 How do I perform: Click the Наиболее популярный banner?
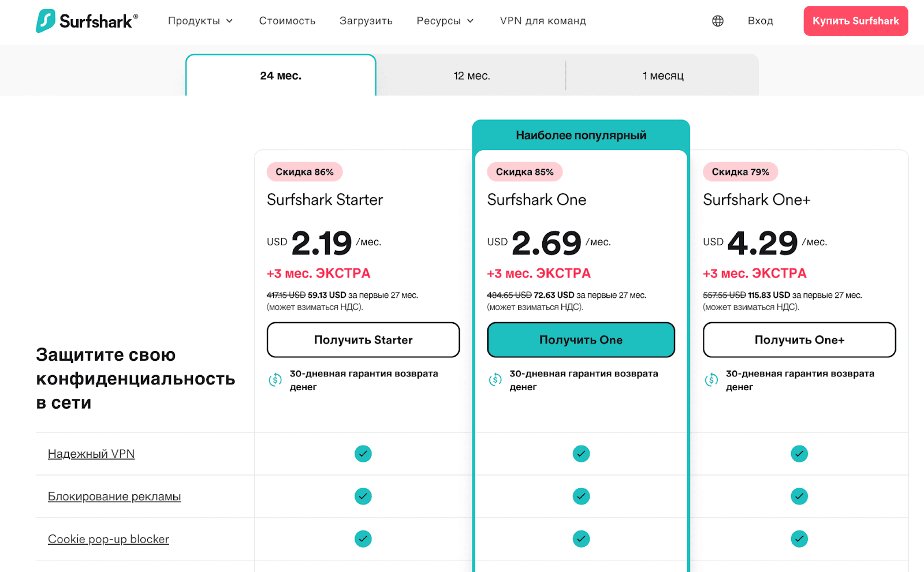581,135
